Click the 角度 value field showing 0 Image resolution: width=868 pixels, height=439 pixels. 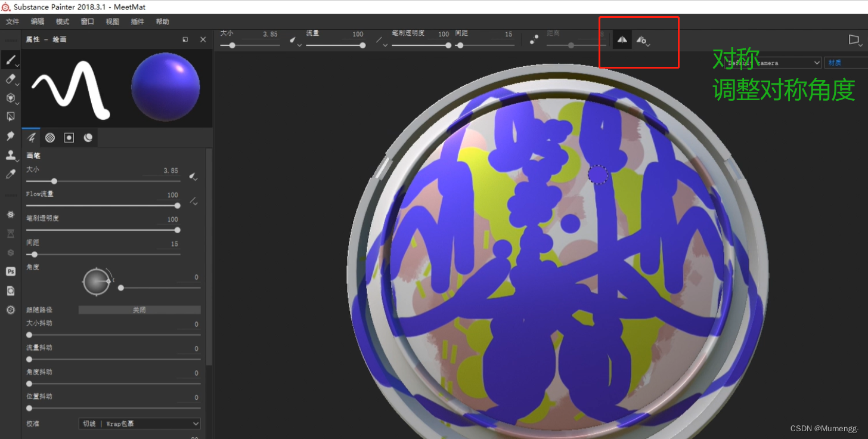pyautogui.click(x=190, y=277)
